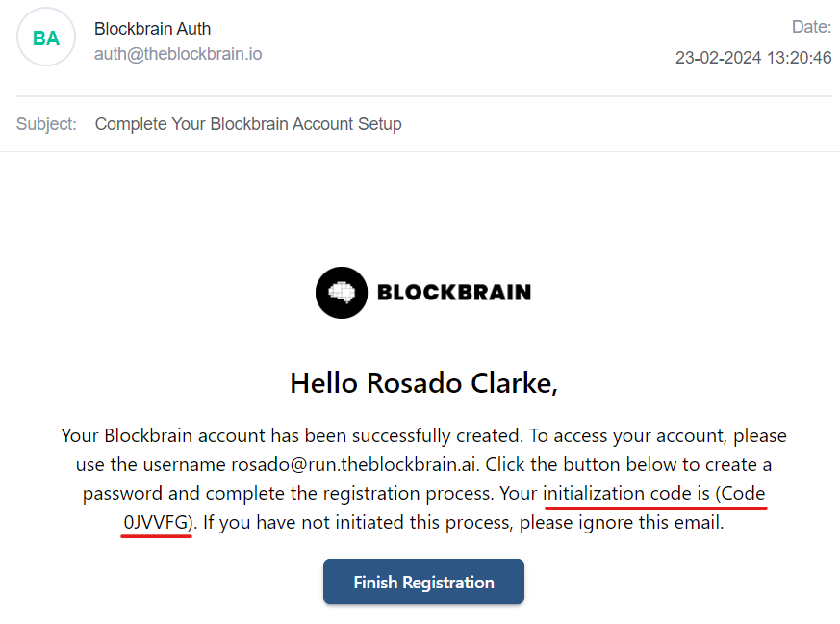Click sender name Blockbrain Auth
This screenshot has width=840, height=624.
[x=152, y=29]
